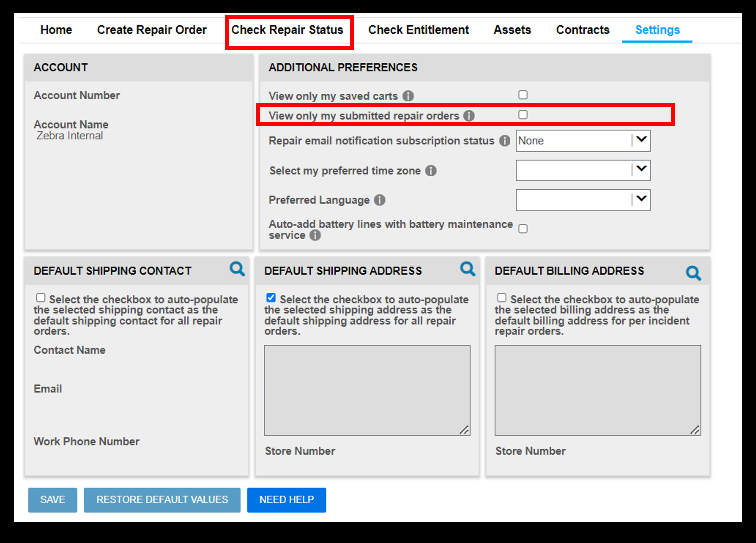
Task: Open info icon beside Preferred Language
Action: 379,200
